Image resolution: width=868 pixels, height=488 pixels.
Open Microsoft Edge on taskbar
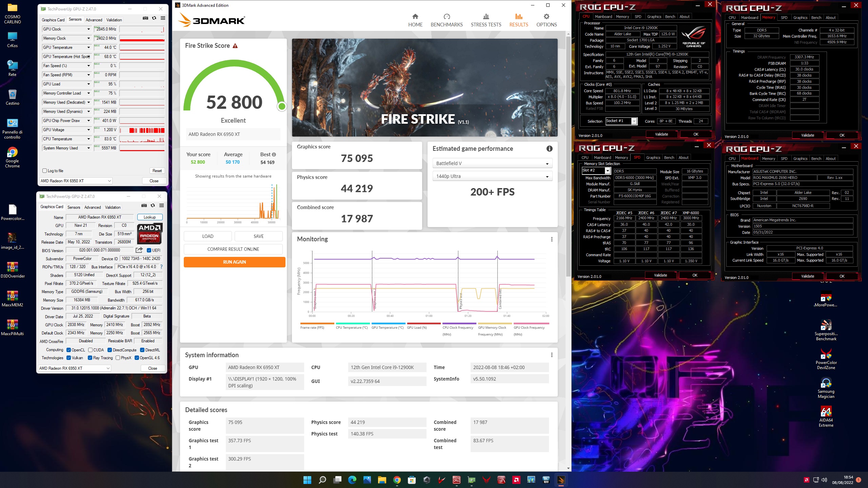352,480
